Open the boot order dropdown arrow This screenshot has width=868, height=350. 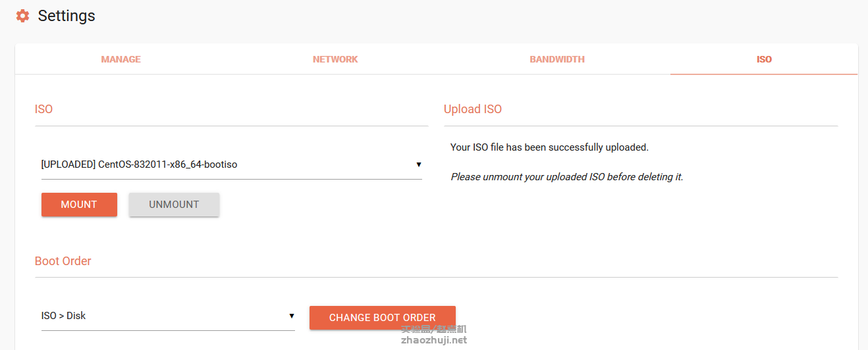pos(292,316)
